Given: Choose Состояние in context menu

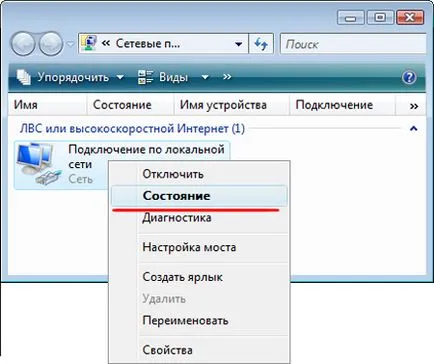Looking at the screenshot, I should point(199,196).
